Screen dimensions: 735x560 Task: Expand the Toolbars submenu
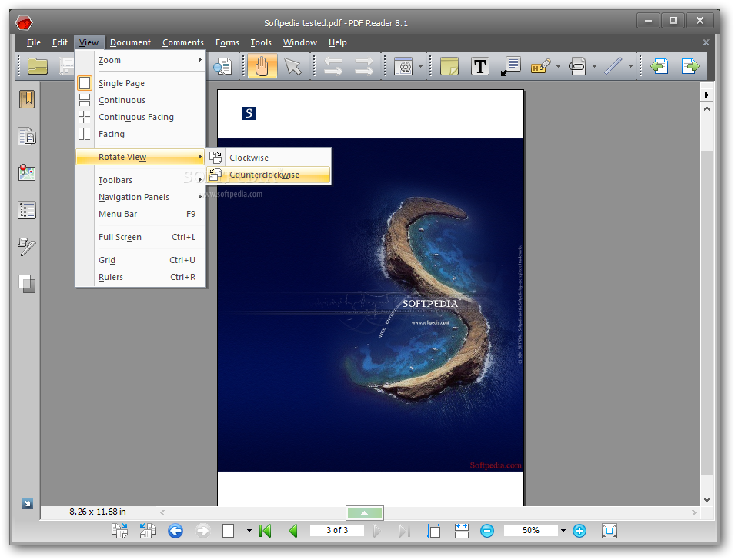pyautogui.click(x=141, y=180)
